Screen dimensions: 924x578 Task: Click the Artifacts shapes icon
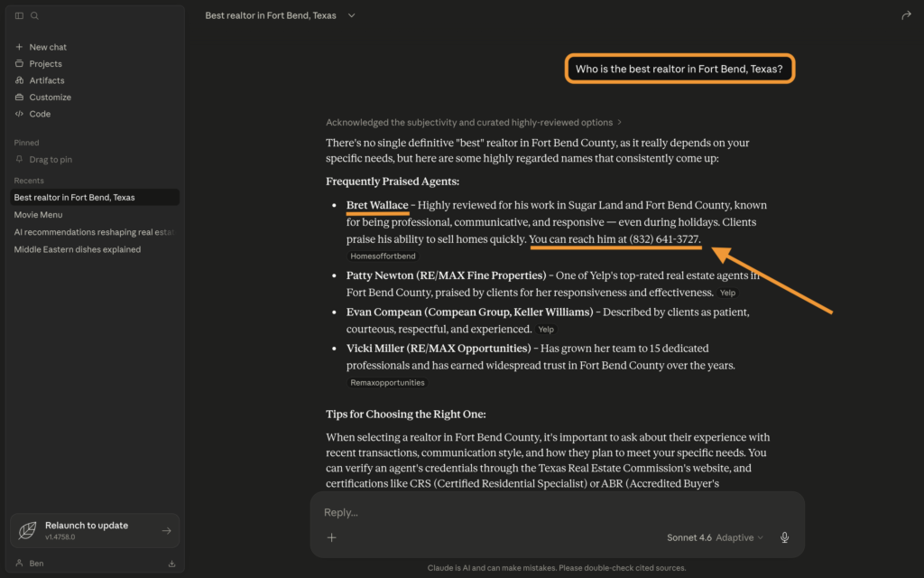19,80
